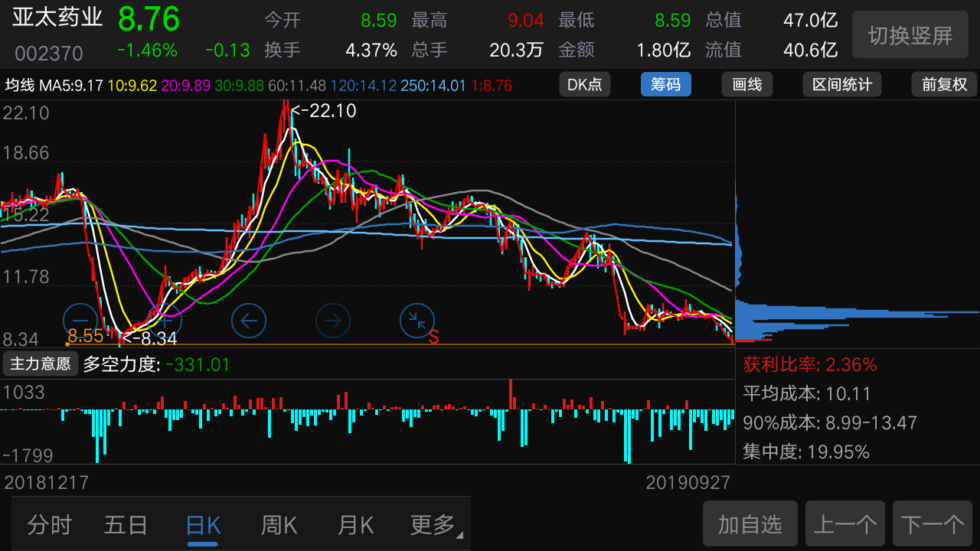This screenshot has height=551, width=980.
Task: Tap the zoom-in plus circle icon
Action: [x=164, y=321]
